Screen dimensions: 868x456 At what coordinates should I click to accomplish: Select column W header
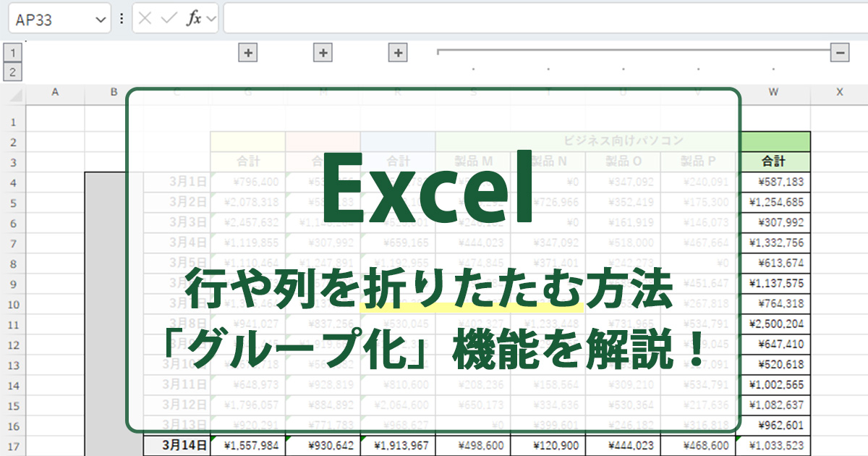point(773,92)
